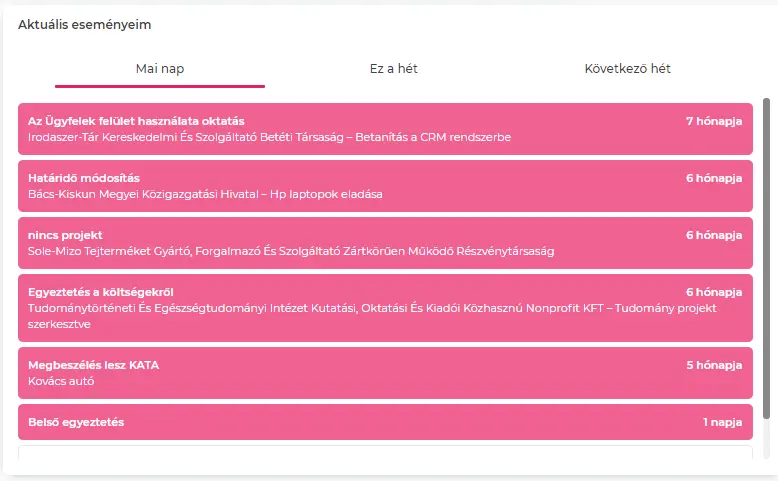Open the Megbeszélés lesz KATA event title
This screenshot has width=778, height=481.
click(93, 365)
